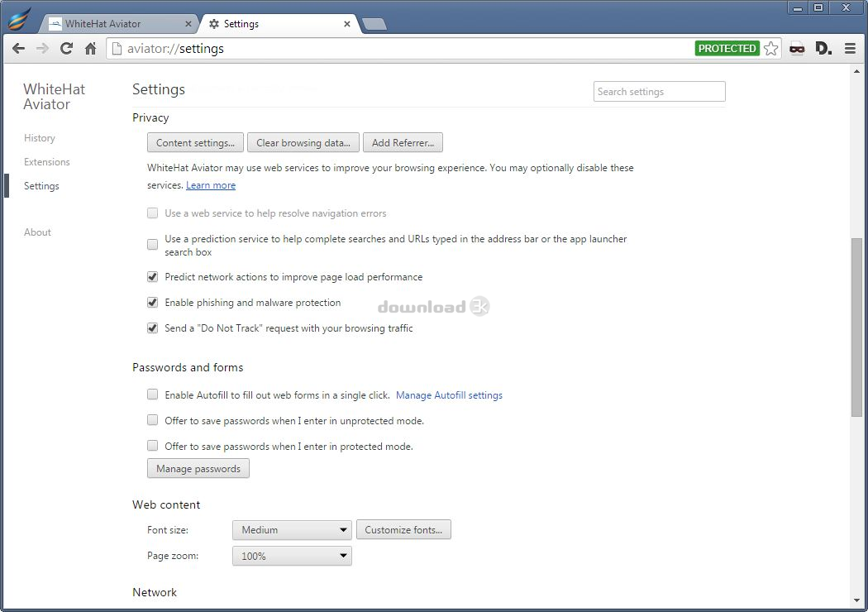
Task: Uncheck Predict network actions checkbox
Action: (152, 277)
